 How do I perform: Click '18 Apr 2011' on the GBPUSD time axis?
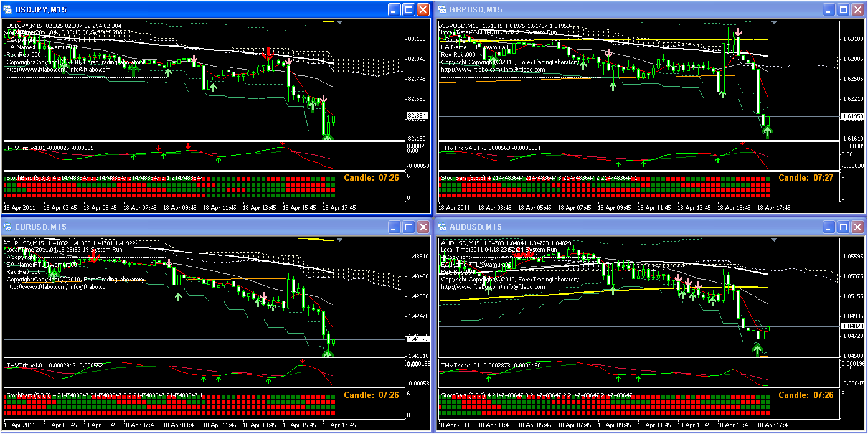[455, 208]
